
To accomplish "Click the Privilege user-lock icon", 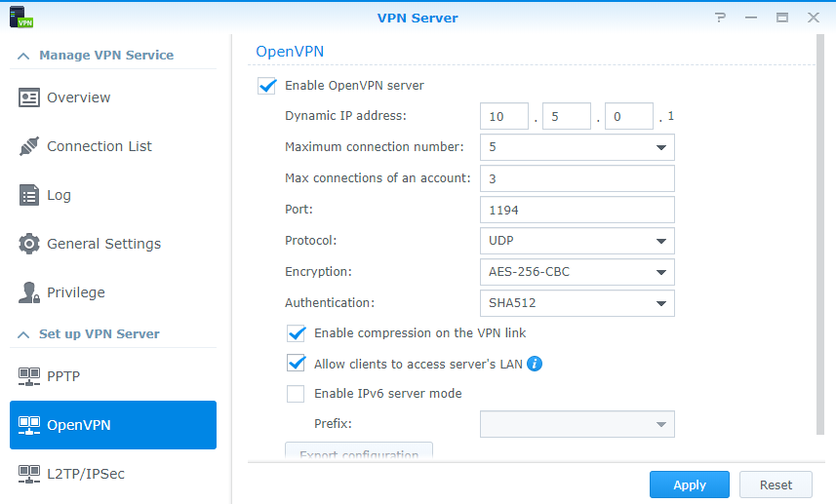I will (x=29, y=292).
